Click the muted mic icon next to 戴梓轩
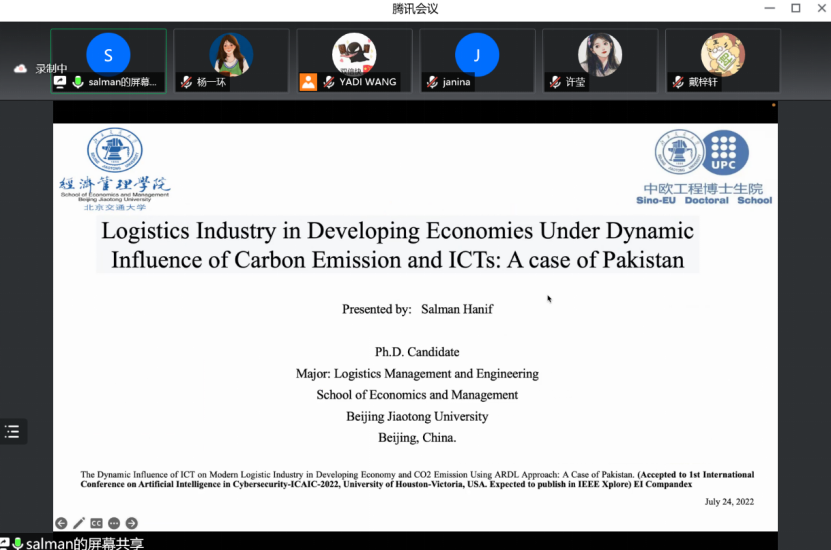The height and width of the screenshot is (550, 831). coord(678,82)
